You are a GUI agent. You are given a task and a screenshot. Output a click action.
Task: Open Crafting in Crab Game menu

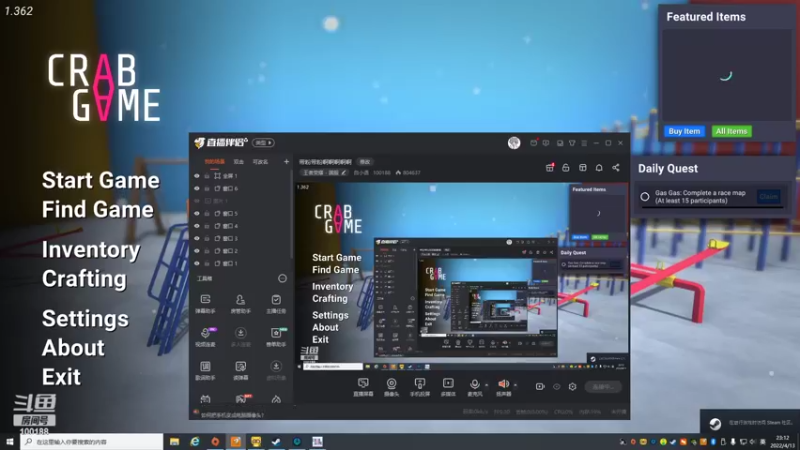click(84, 279)
